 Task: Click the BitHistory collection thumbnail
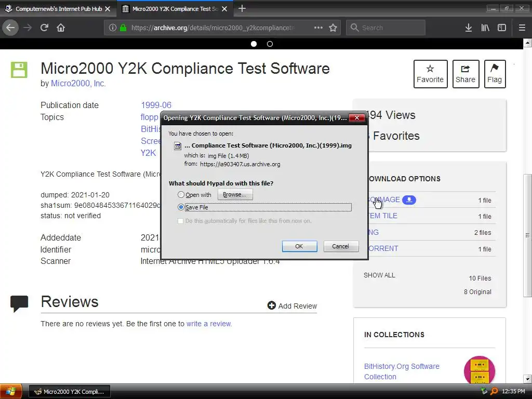pos(480,370)
